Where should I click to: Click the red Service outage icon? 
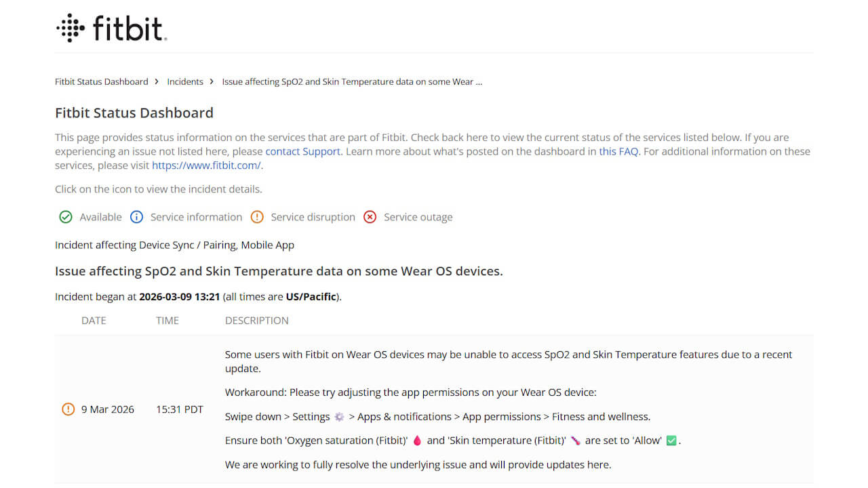pos(370,218)
